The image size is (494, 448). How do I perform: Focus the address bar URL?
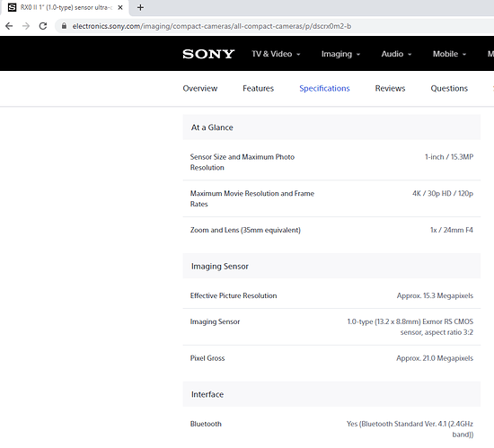(x=211, y=26)
